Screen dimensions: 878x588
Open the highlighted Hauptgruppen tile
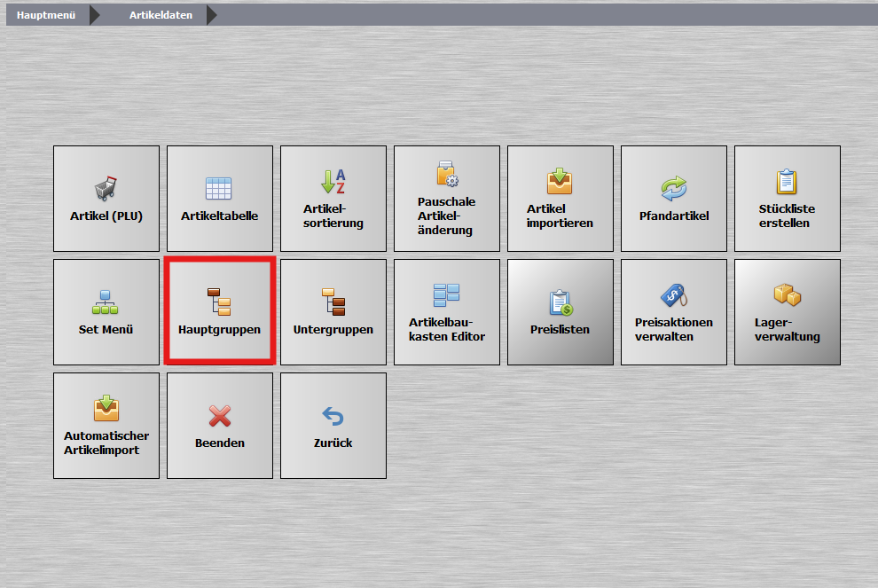(x=220, y=312)
